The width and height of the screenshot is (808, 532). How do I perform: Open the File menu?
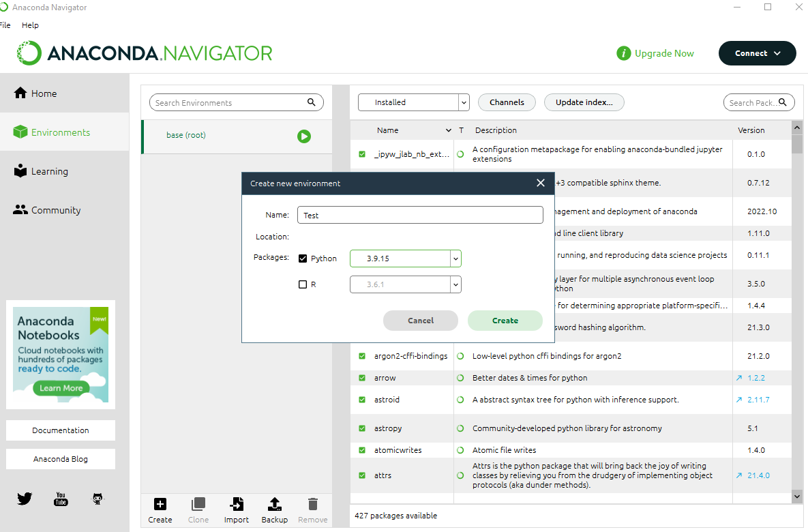tap(5, 25)
